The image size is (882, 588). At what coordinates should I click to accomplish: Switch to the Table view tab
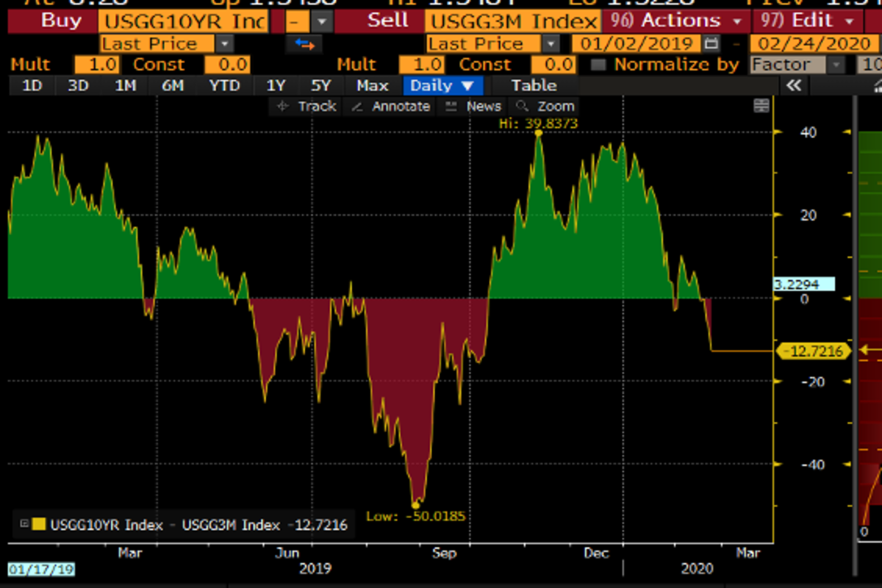534,86
